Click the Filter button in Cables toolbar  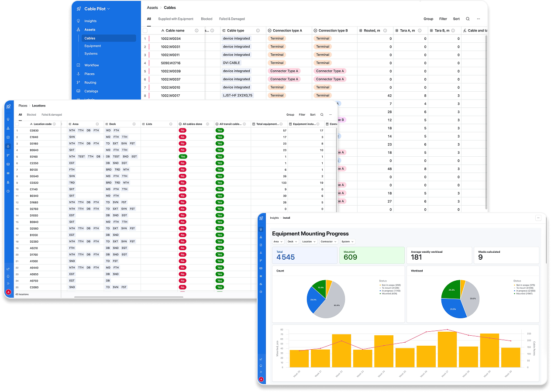443,19
